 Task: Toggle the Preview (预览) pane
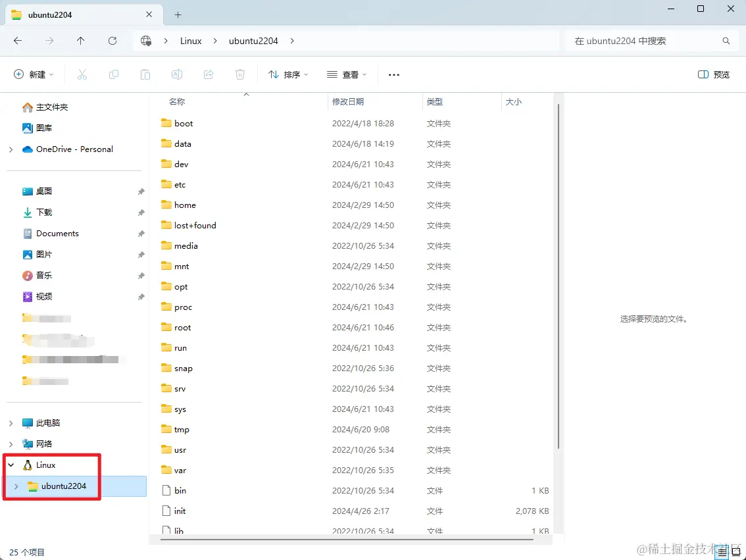[x=714, y=74]
